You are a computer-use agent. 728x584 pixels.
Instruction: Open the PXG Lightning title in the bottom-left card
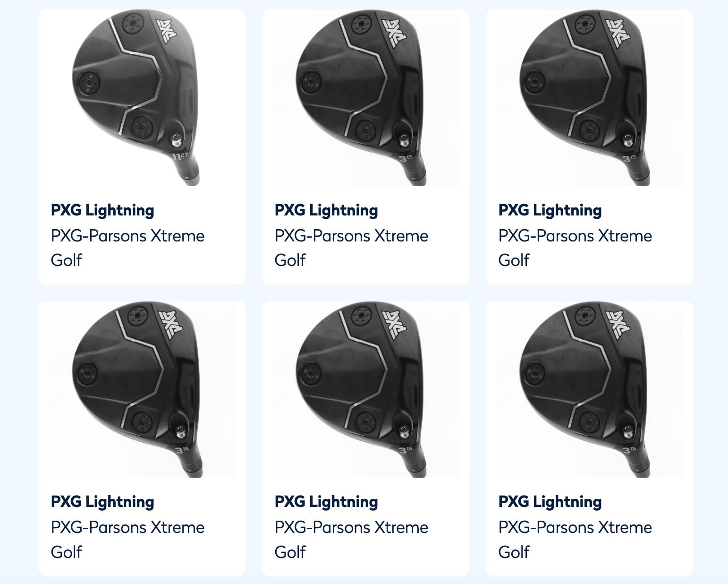tap(102, 502)
